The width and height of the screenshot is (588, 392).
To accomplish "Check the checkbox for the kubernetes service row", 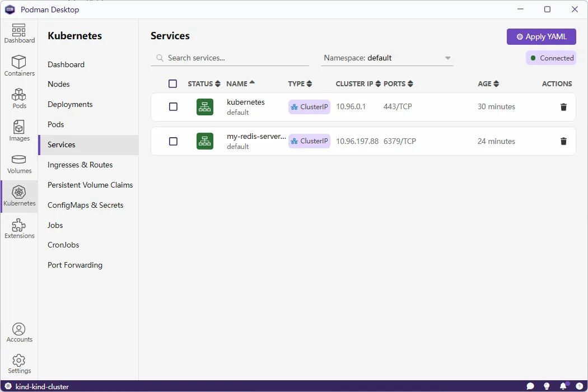I will [x=172, y=106].
